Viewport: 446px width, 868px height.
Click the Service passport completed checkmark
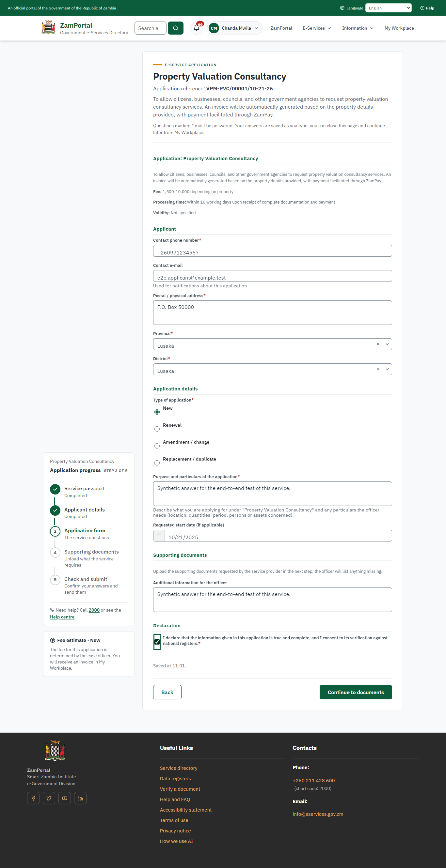[x=55, y=489]
